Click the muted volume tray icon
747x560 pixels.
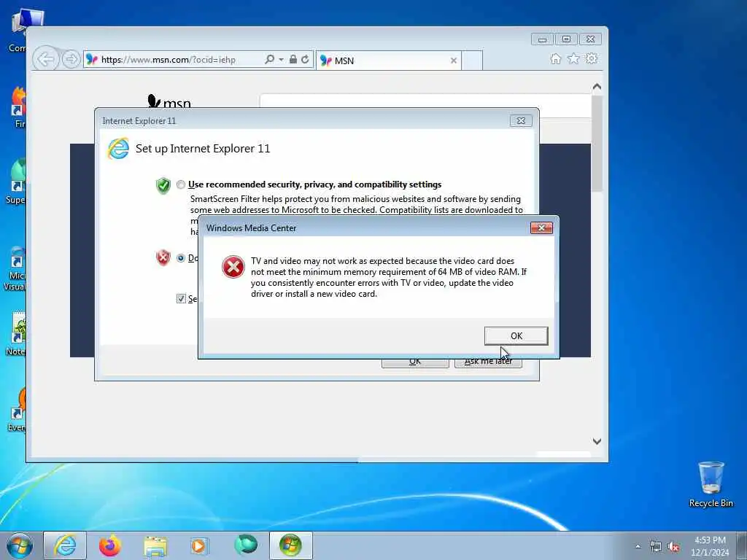coord(673,547)
